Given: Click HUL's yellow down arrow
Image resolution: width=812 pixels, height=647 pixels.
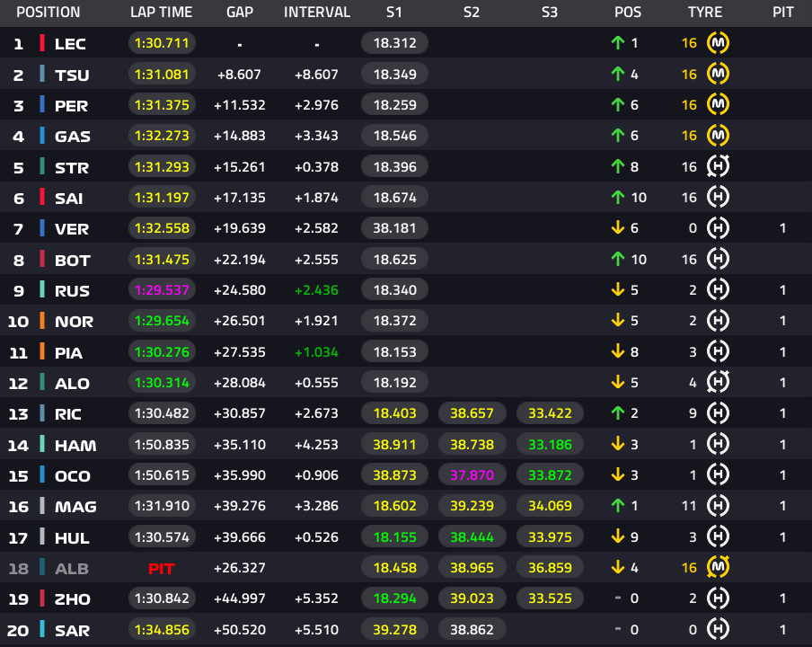Looking at the screenshot, I should [618, 536].
